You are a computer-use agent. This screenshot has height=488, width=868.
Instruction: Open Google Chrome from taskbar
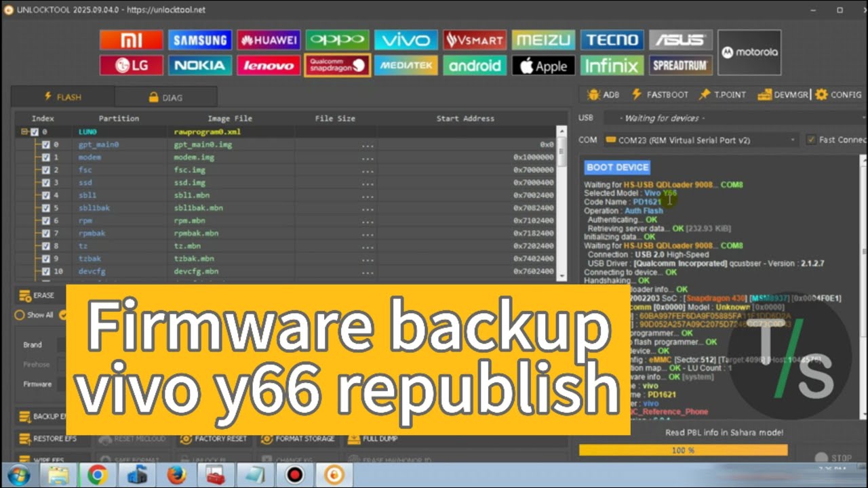pos(98,475)
